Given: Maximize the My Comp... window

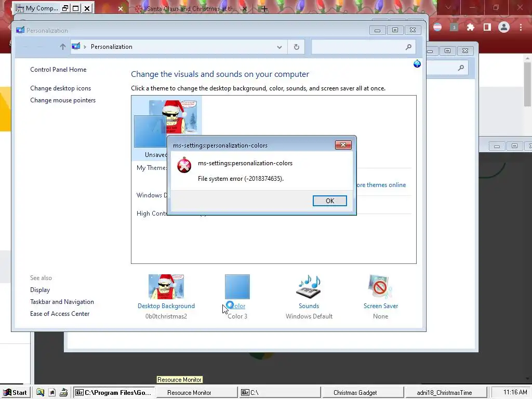Looking at the screenshot, I should tap(76, 8).
